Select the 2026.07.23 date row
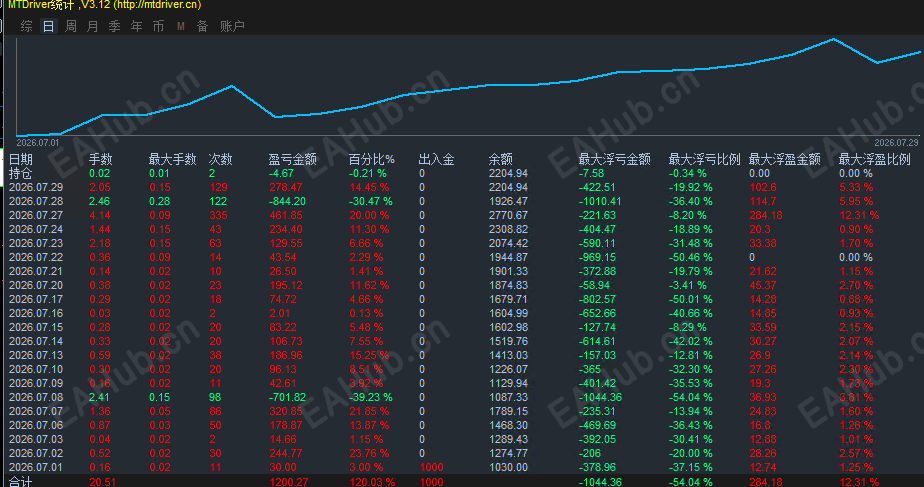 [36, 244]
